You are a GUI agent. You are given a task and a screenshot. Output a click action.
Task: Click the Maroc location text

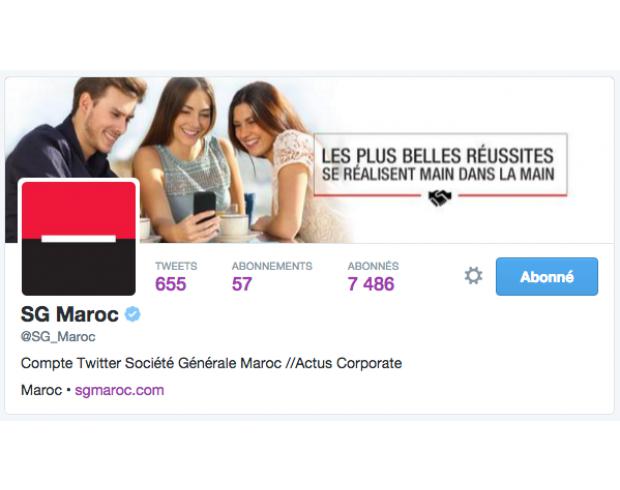tap(41, 390)
